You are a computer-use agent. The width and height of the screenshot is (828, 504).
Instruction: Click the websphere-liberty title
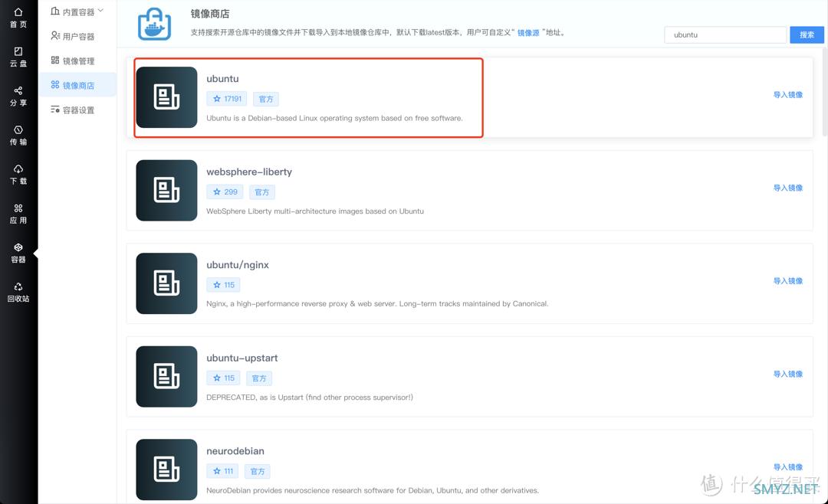[249, 172]
